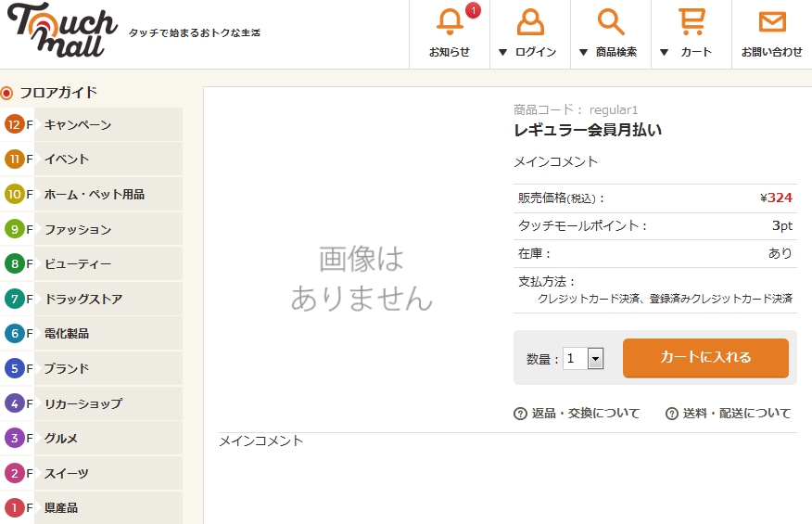The height and width of the screenshot is (524, 812).
Task: Go to the スイーツ floor
Action: pos(67,473)
